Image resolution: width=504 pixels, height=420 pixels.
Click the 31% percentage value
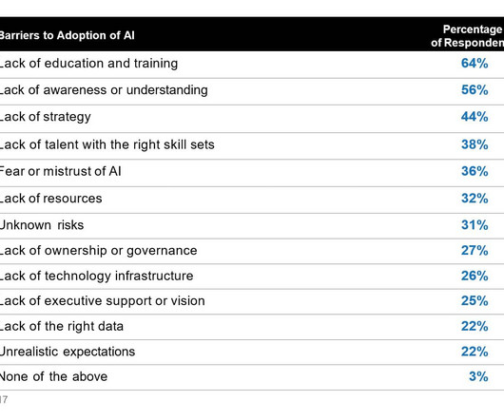[475, 225]
